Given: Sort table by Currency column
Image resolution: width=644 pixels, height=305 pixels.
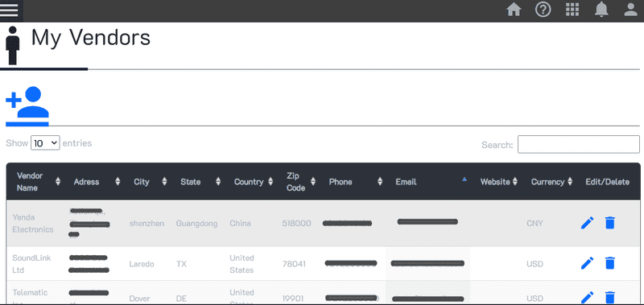Looking at the screenshot, I should point(551,181).
